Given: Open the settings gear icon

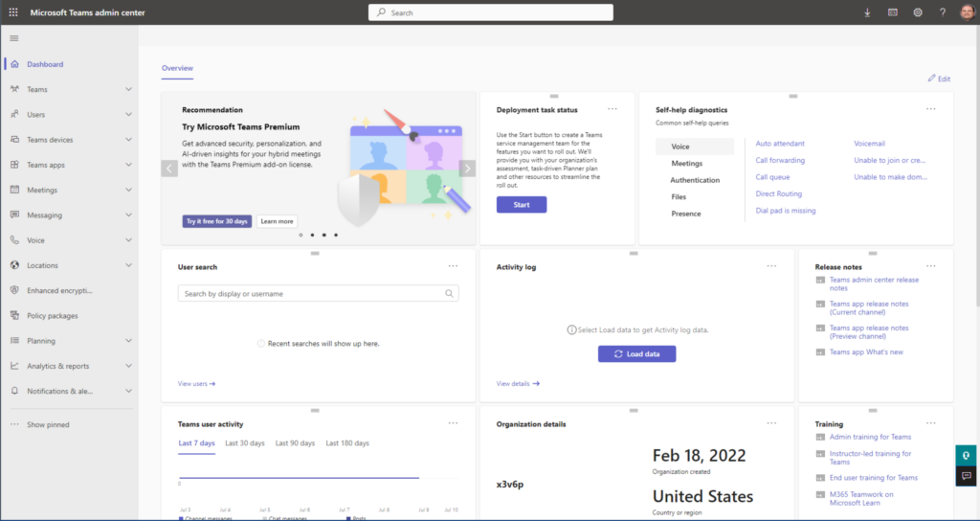Looking at the screenshot, I should tap(918, 12).
